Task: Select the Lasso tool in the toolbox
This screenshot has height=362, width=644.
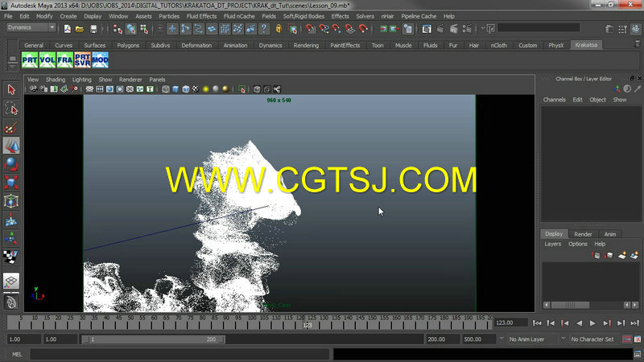Action: [x=11, y=109]
